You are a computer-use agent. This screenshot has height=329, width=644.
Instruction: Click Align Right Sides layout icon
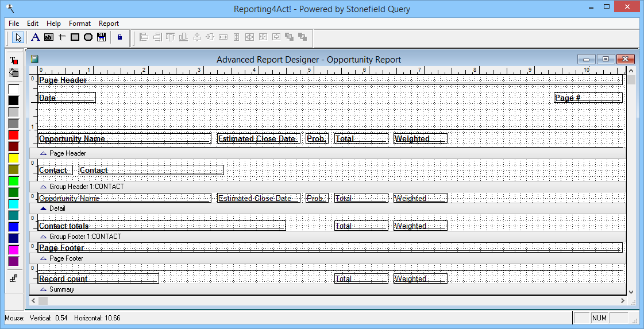(157, 37)
